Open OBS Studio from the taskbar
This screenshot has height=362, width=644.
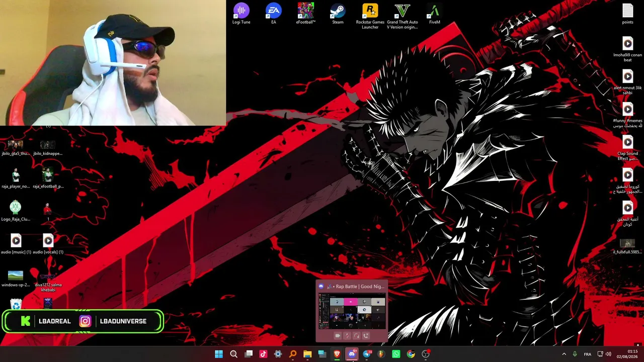click(x=426, y=354)
